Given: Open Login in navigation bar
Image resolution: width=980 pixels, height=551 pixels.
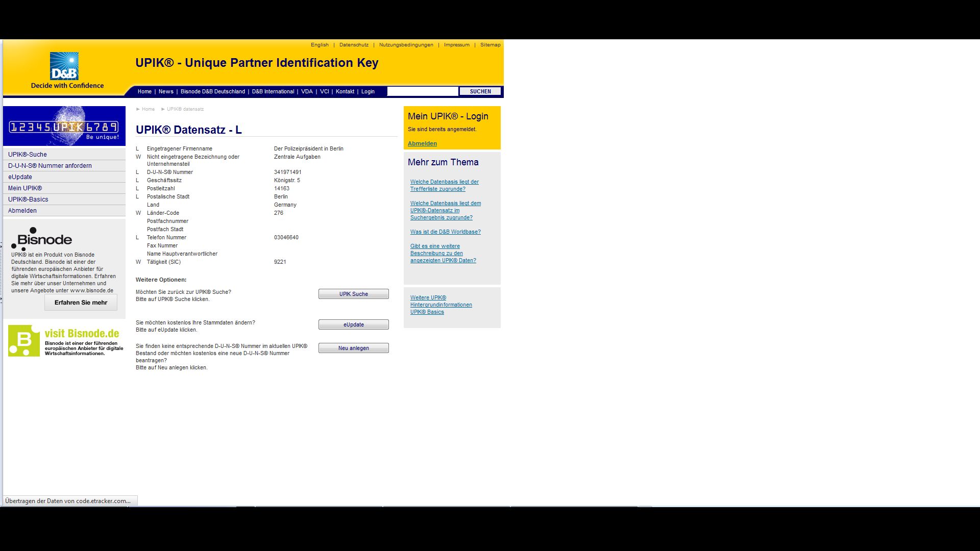Looking at the screenshot, I should 368,92.
